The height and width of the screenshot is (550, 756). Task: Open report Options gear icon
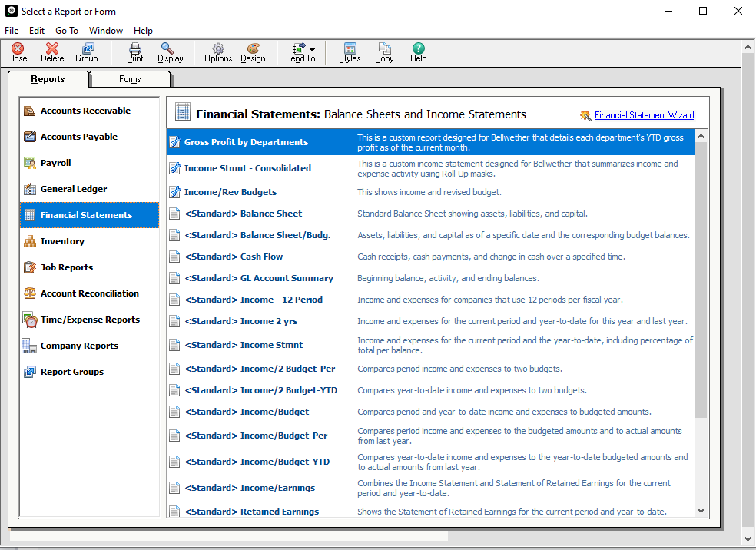tap(218, 49)
